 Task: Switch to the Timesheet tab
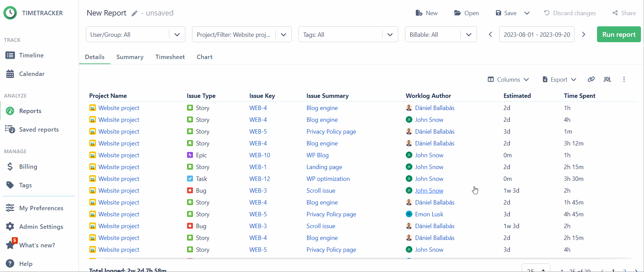point(170,57)
